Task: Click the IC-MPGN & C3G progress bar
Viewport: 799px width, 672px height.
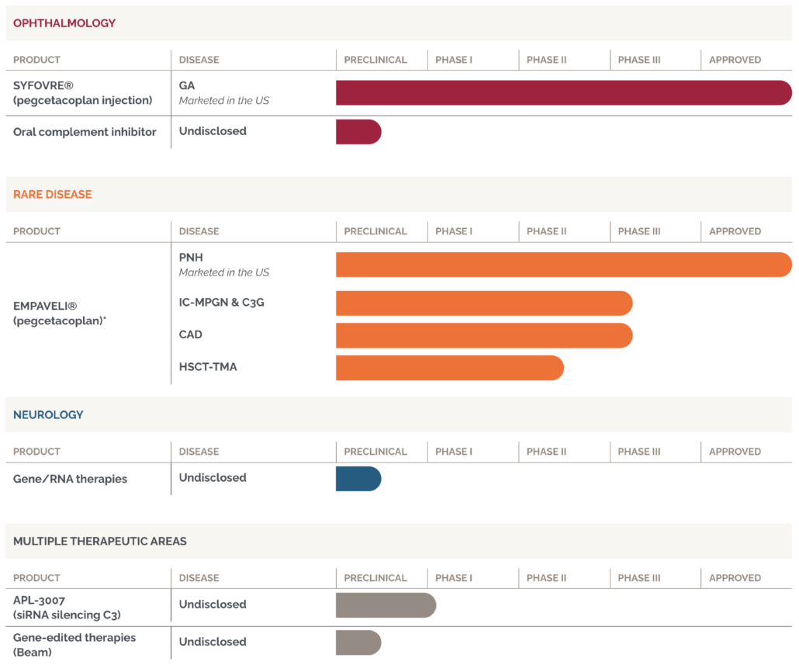Action: [484, 303]
